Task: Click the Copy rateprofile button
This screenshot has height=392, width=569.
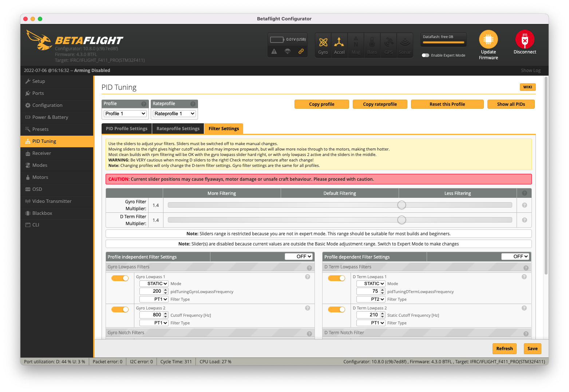Action: point(380,104)
